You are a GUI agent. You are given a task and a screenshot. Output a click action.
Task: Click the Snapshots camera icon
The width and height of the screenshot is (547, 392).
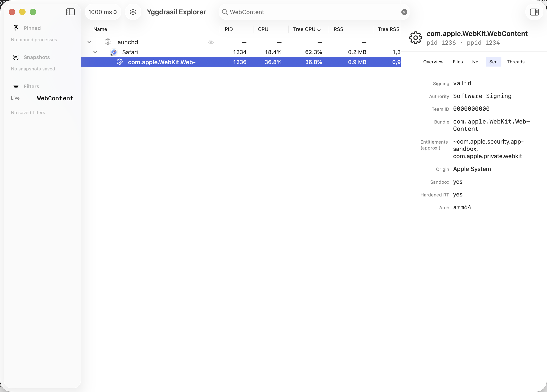point(16,57)
